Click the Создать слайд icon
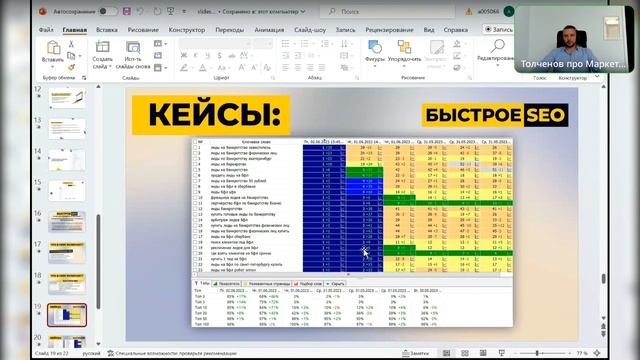The height and width of the screenshot is (360, 640). (x=102, y=47)
